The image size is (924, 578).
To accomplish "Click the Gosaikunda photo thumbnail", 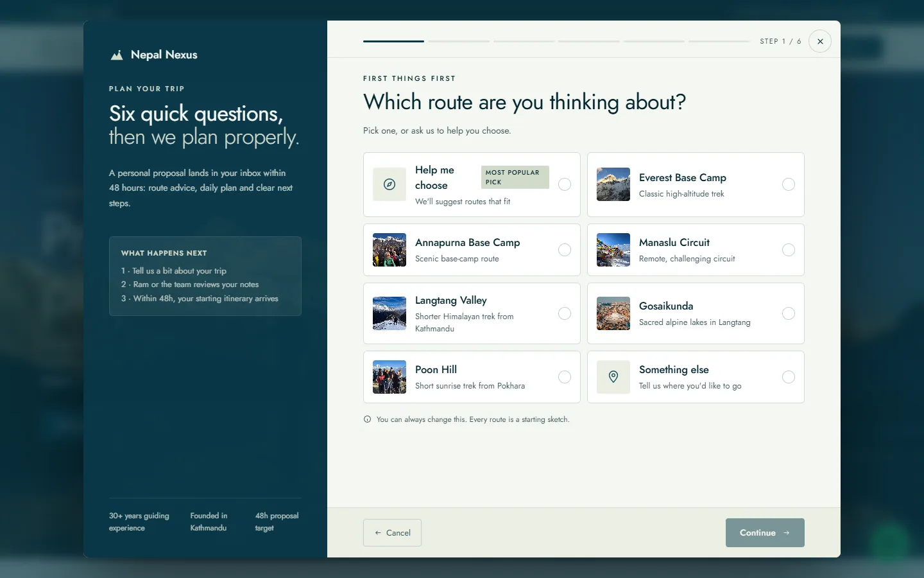I will click(x=613, y=313).
